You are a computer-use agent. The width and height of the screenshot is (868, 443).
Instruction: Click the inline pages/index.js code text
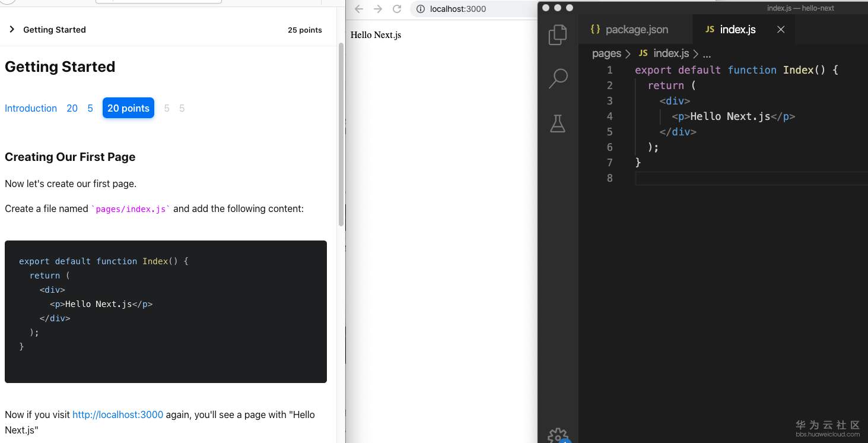point(131,209)
